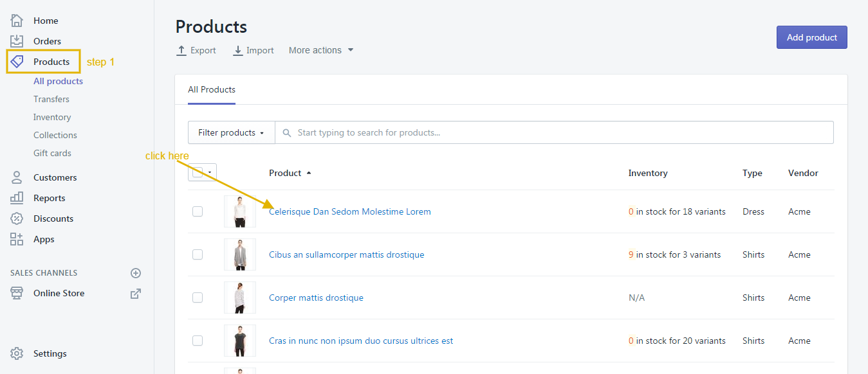The width and height of the screenshot is (868, 374).
Task: Open Settings in sidebar
Action: pyautogui.click(x=50, y=353)
